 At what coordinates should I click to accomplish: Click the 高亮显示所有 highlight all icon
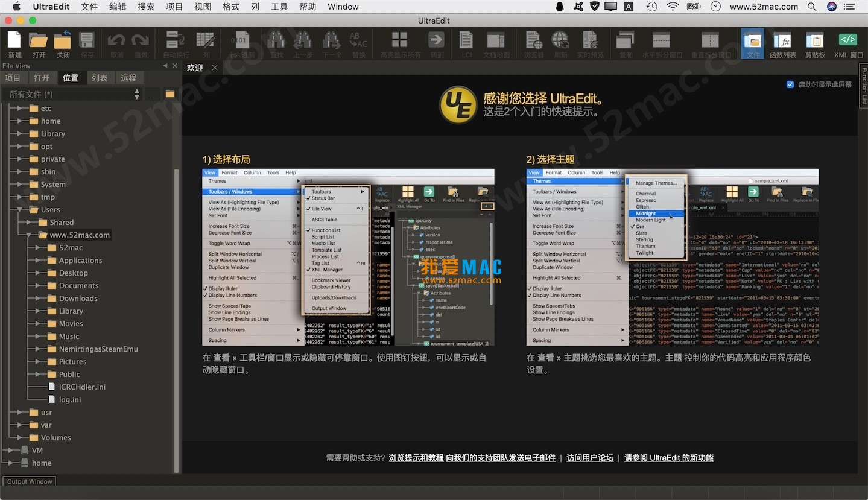point(400,40)
